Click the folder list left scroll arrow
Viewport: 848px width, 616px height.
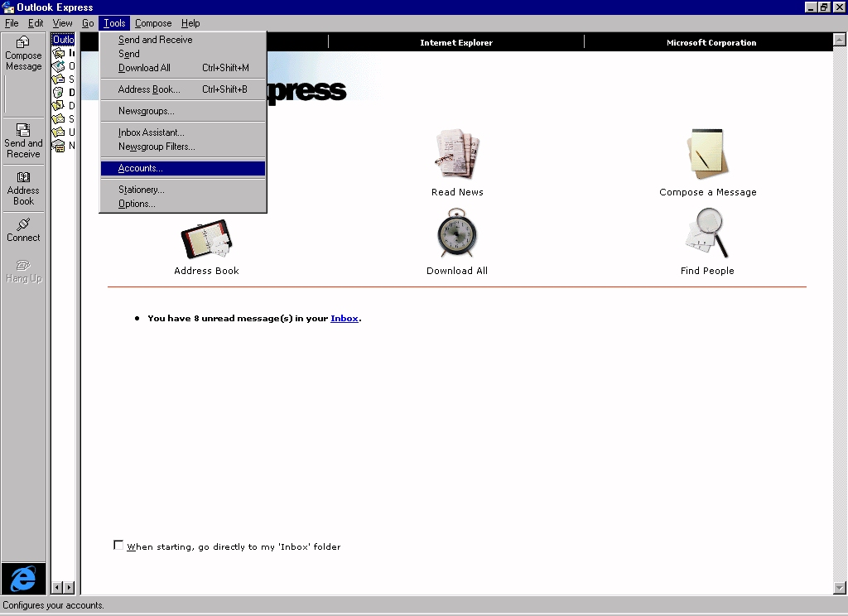(57, 587)
